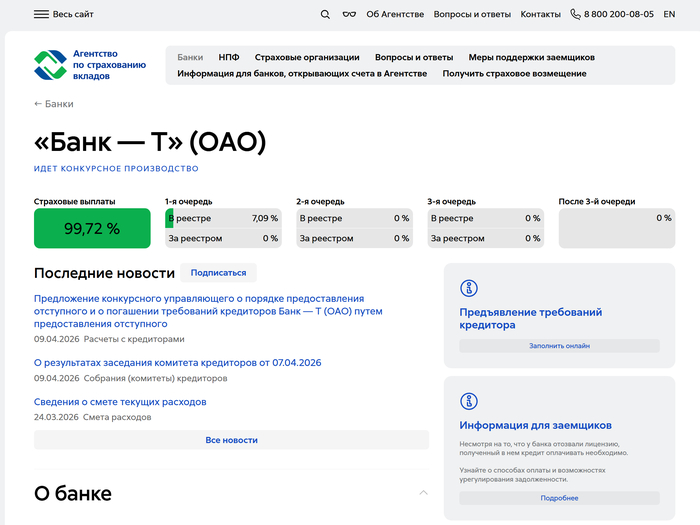Open 'Получить страховое возмещение' tab
The image size is (700, 525).
[514, 74]
